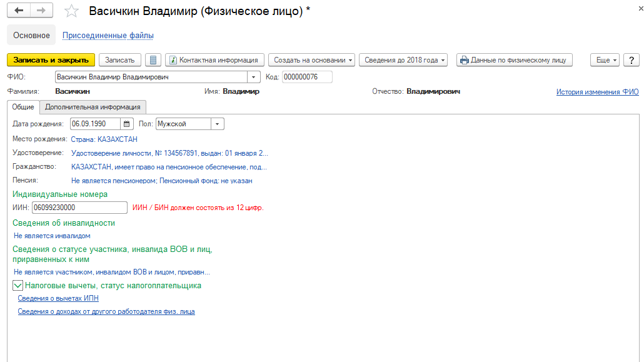Close the form with the X icon

click(x=640, y=8)
